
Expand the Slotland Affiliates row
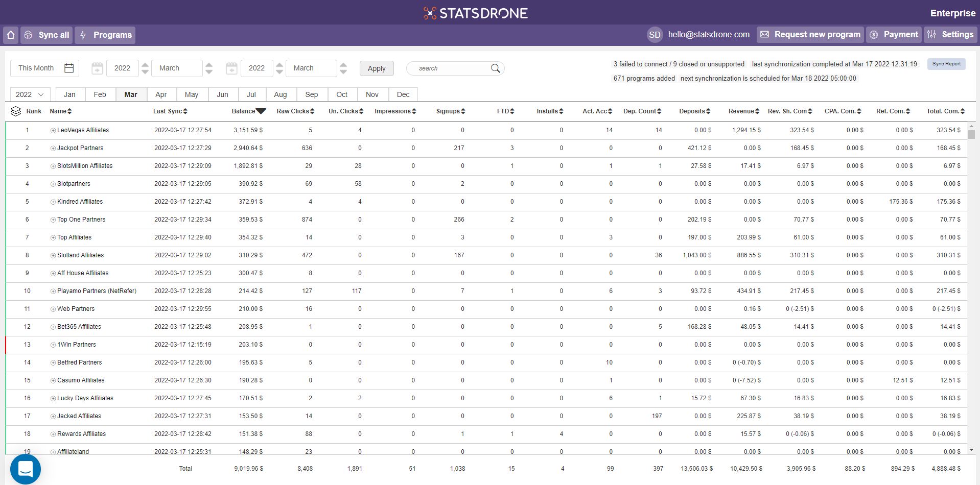point(53,256)
